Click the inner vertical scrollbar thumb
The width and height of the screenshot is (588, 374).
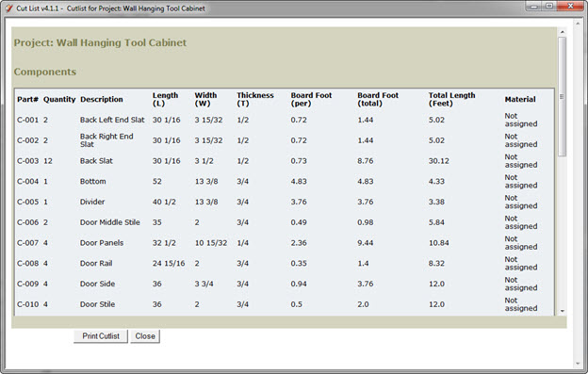[563, 96]
